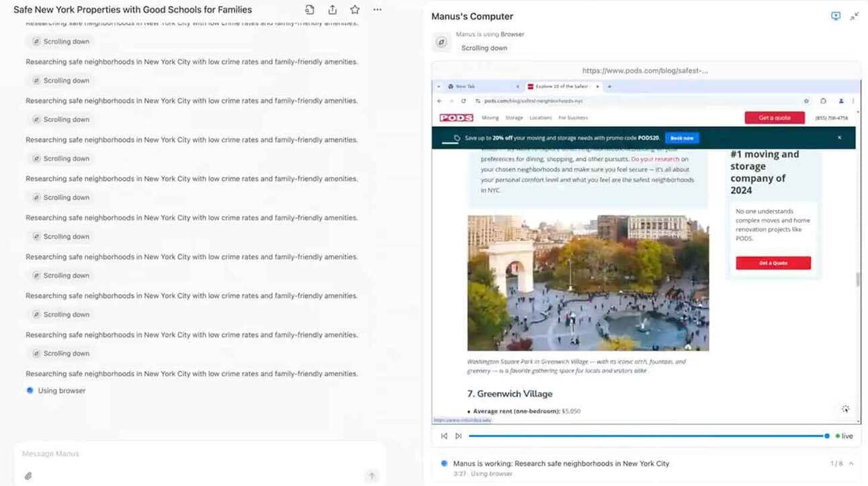Expand the task progress chevron
868x486 pixels.
[851, 464]
